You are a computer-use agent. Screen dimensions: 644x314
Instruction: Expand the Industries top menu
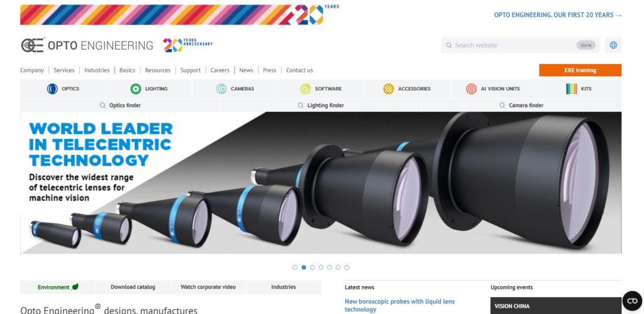click(97, 70)
